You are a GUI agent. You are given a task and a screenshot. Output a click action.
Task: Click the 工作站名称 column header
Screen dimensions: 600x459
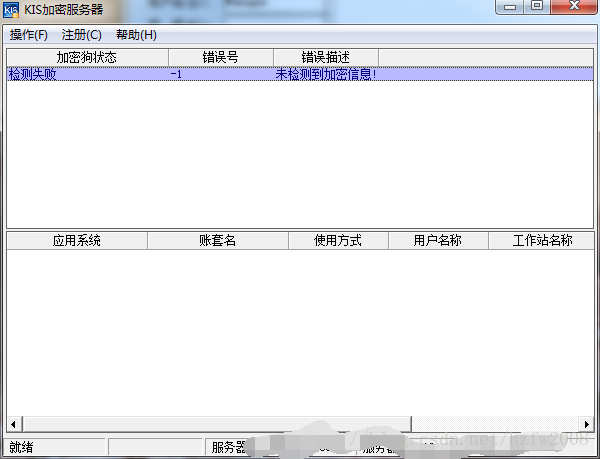(541, 241)
